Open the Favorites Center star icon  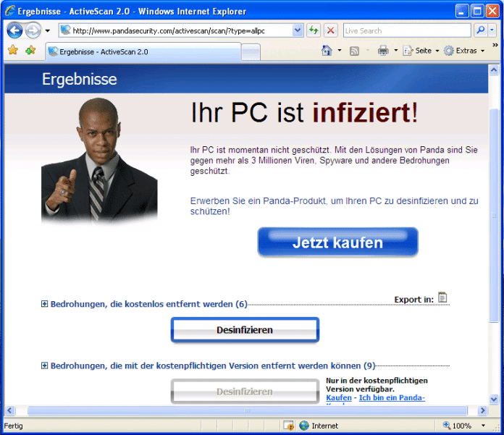tap(12, 51)
